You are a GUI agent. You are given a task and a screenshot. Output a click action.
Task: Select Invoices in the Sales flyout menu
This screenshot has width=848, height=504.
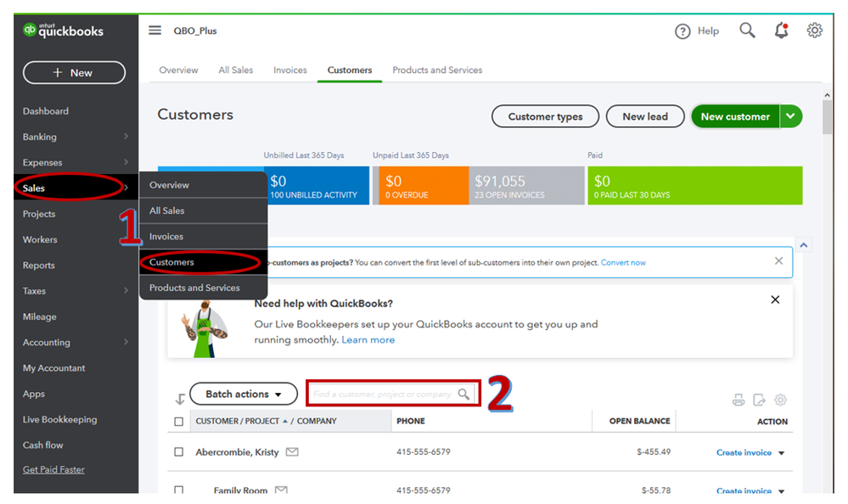[x=204, y=237]
